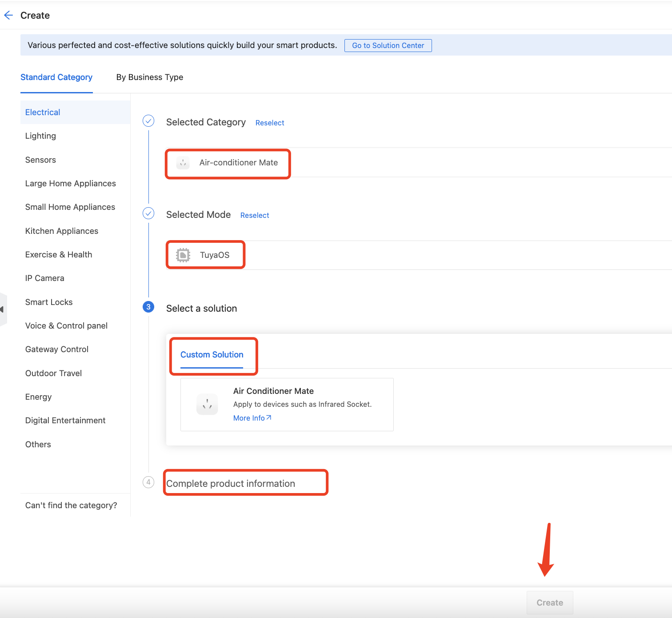672x618 pixels.
Task: Select the Smart Locks category
Action: pyautogui.click(x=75, y=302)
